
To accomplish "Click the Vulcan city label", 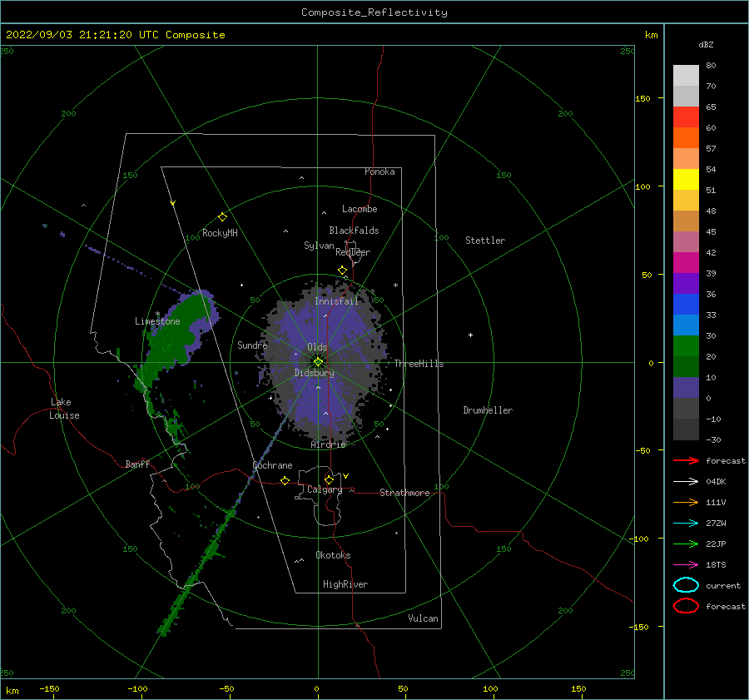I will coord(424,618).
